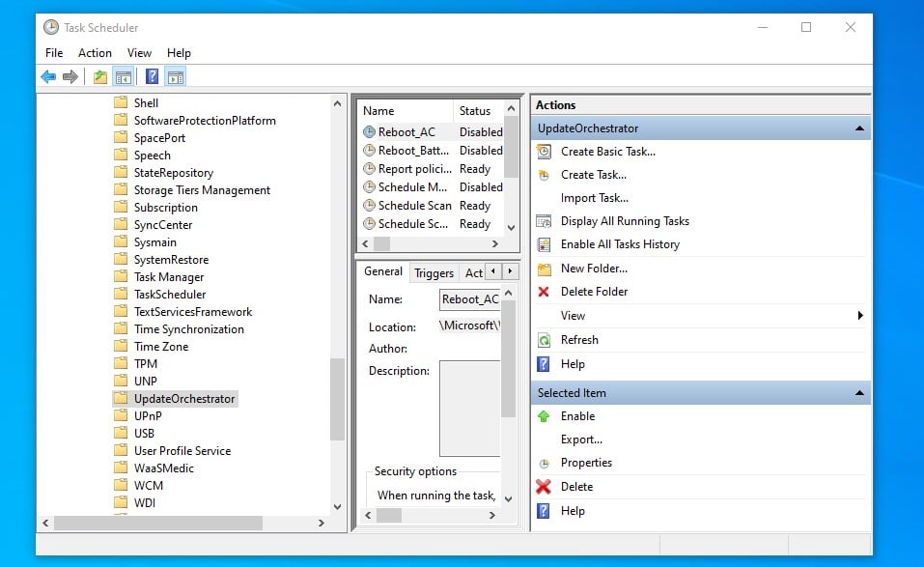Click the Refresh icon in Actions pane
This screenshot has width=924, height=567.
[x=544, y=340]
